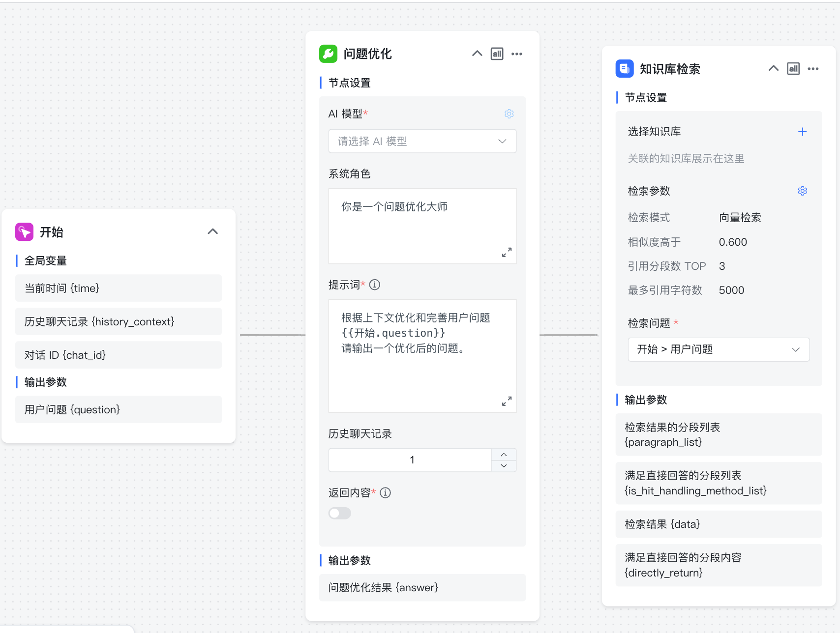This screenshot has height=633, width=840.
Task: Click the debug 'all' icon on 问题优化
Action: tap(497, 54)
